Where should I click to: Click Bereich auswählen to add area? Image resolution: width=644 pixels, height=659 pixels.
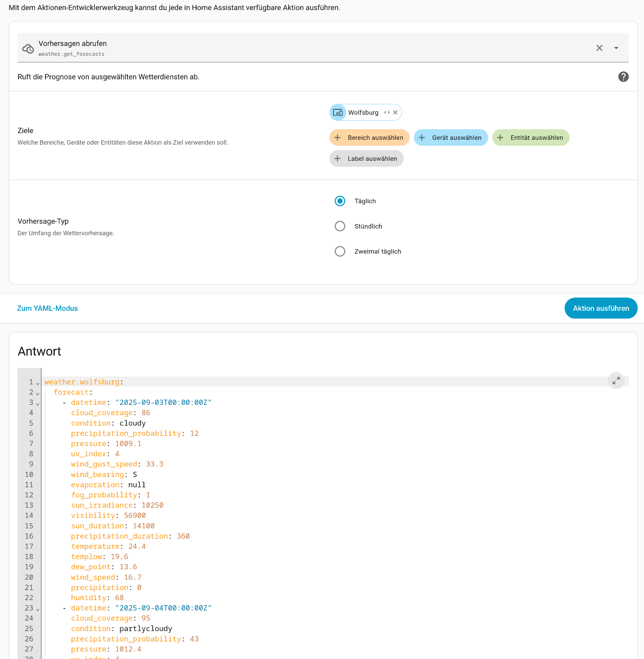(369, 138)
